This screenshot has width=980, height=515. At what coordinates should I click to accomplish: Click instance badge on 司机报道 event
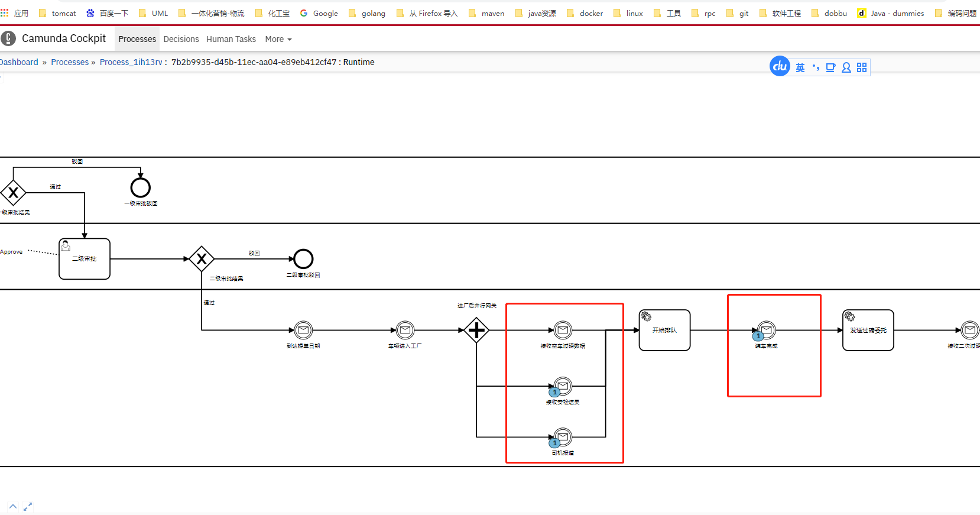(x=554, y=443)
